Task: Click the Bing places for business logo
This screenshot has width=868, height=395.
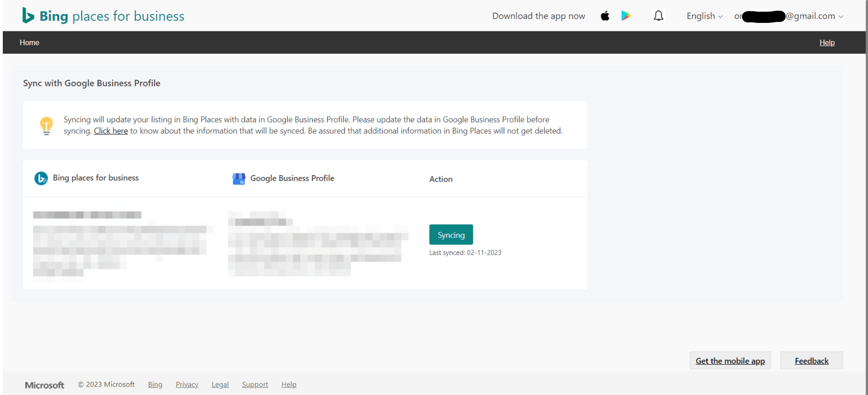Action: coord(103,16)
